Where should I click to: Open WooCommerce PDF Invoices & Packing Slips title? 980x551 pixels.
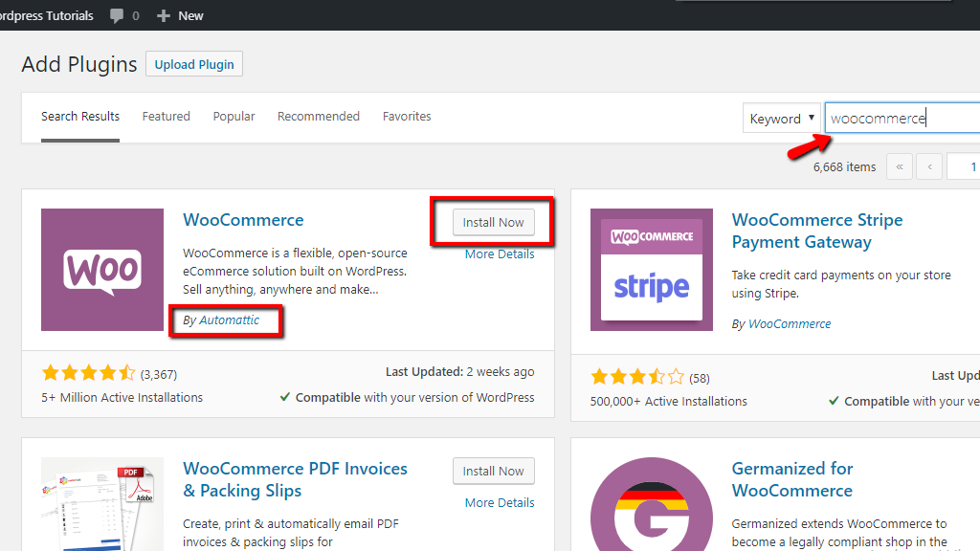click(x=295, y=479)
